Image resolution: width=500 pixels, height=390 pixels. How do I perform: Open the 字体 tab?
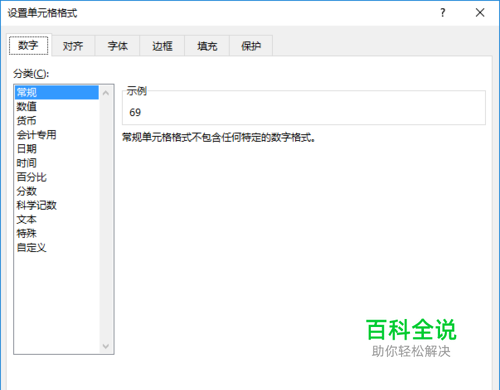118,46
